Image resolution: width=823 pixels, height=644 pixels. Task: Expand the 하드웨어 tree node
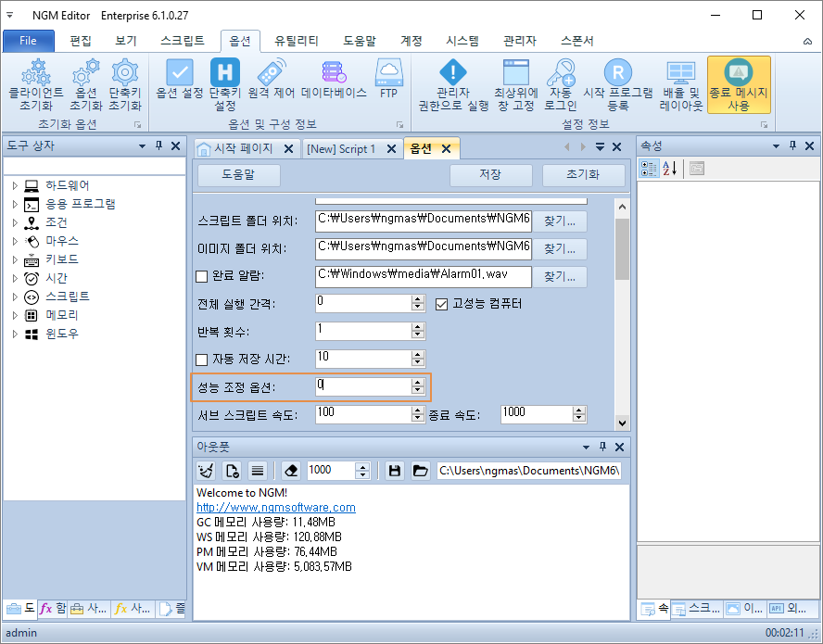(x=15, y=185)
